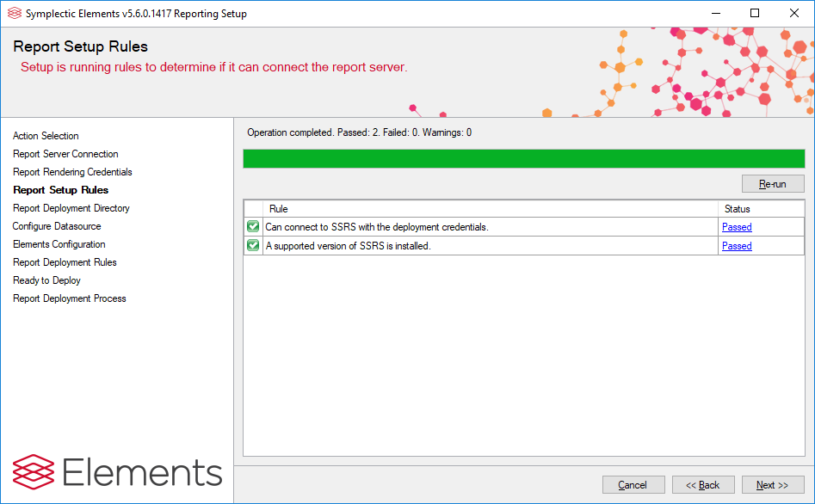Viewport: 815px width, 504px height.
Task: Proceed with the Next >> button
Action: [x=772, y=485]
